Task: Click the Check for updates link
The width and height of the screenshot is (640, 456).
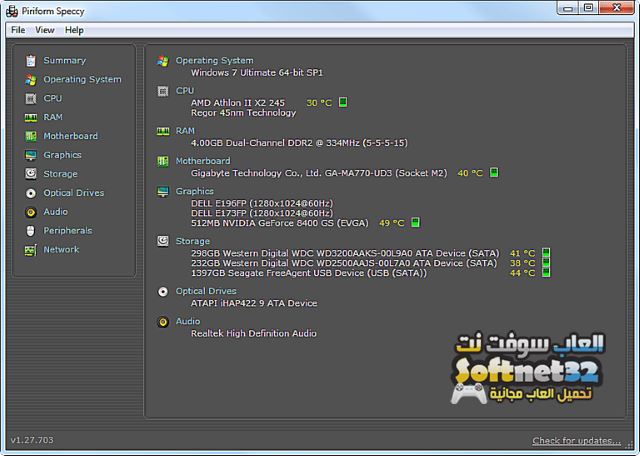Action: (576, 441)
